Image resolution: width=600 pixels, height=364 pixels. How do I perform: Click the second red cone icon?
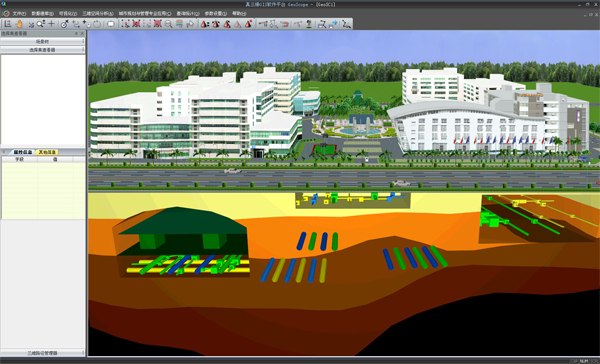(216, 24)
